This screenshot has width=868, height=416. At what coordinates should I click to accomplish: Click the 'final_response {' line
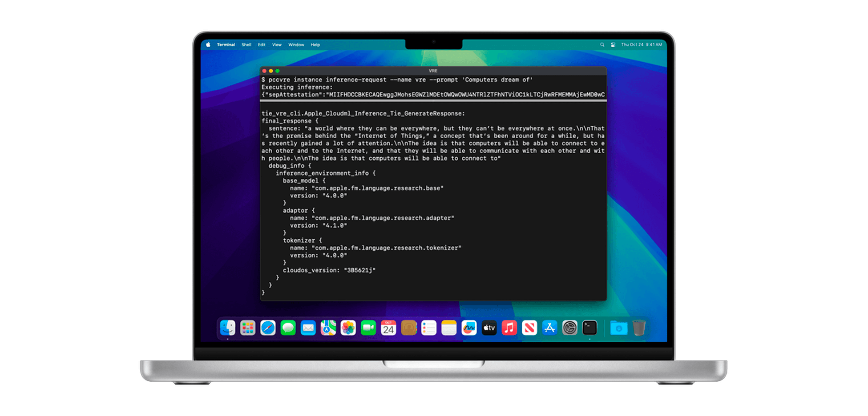click(290, 121)
